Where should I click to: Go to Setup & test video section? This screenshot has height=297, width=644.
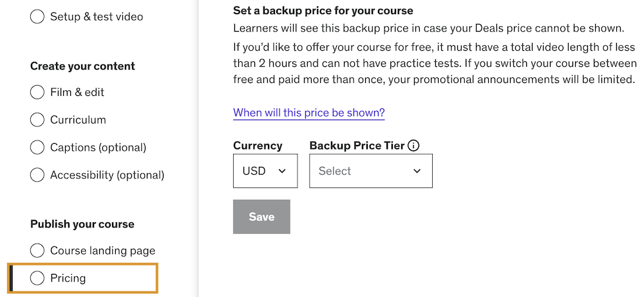97,17
